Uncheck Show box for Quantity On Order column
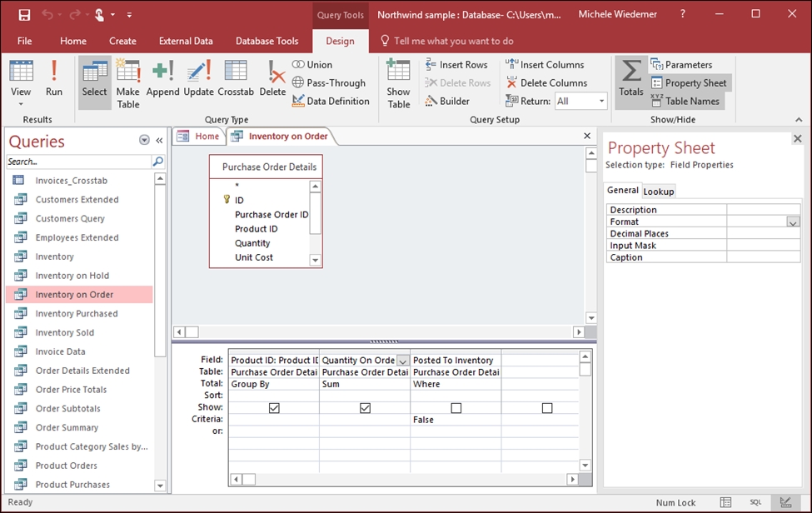The width and height of the screenshot is (812, 513). tap(365, 408)
